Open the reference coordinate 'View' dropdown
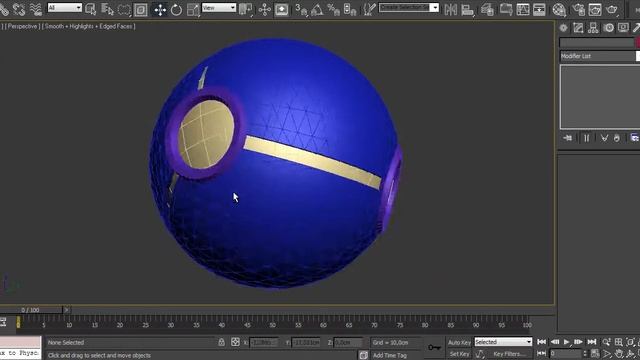Viewport: 640px width, 360px height. pos(219,8)
